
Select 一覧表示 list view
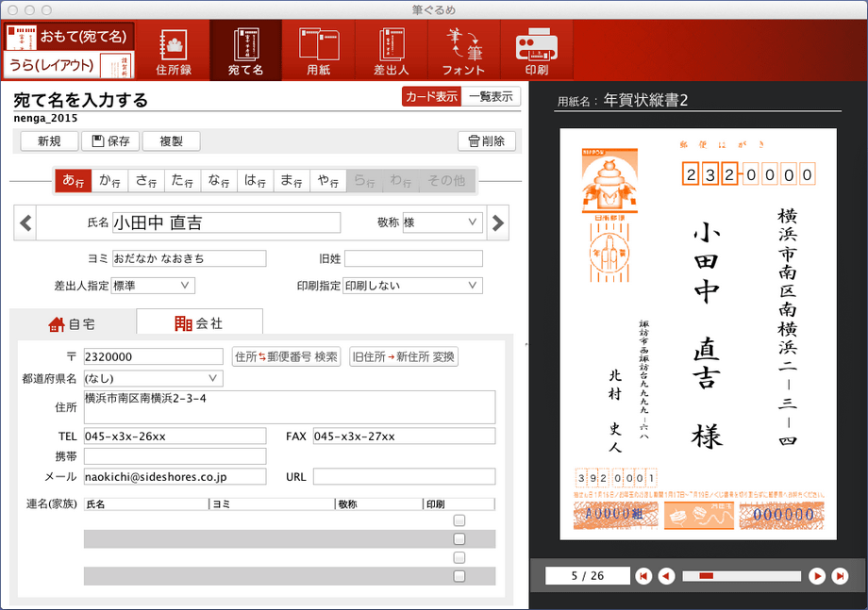pos(491,97)
